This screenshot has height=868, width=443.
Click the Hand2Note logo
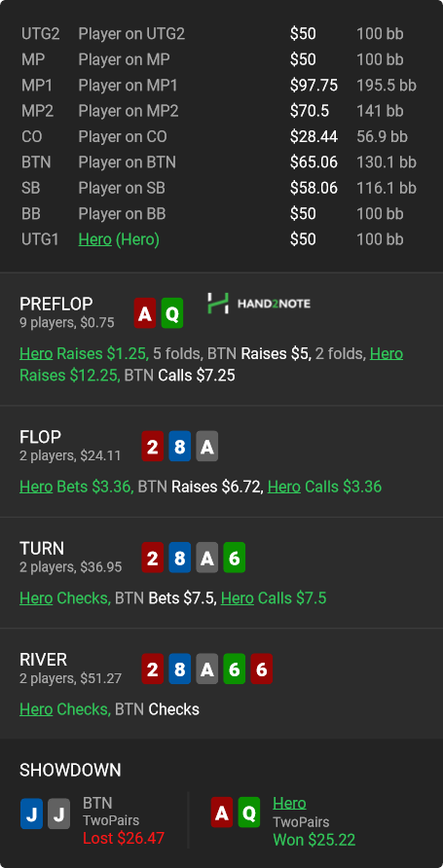click(259, 304)
